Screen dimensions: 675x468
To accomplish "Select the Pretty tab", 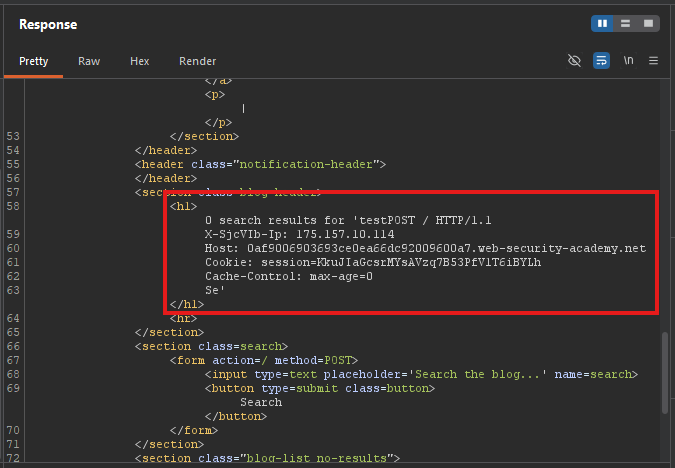I will [x=34, y=61].
